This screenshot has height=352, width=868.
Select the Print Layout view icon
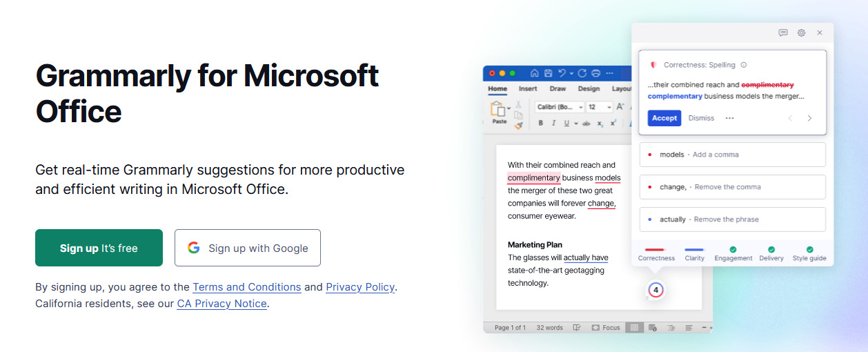[635, 328]
